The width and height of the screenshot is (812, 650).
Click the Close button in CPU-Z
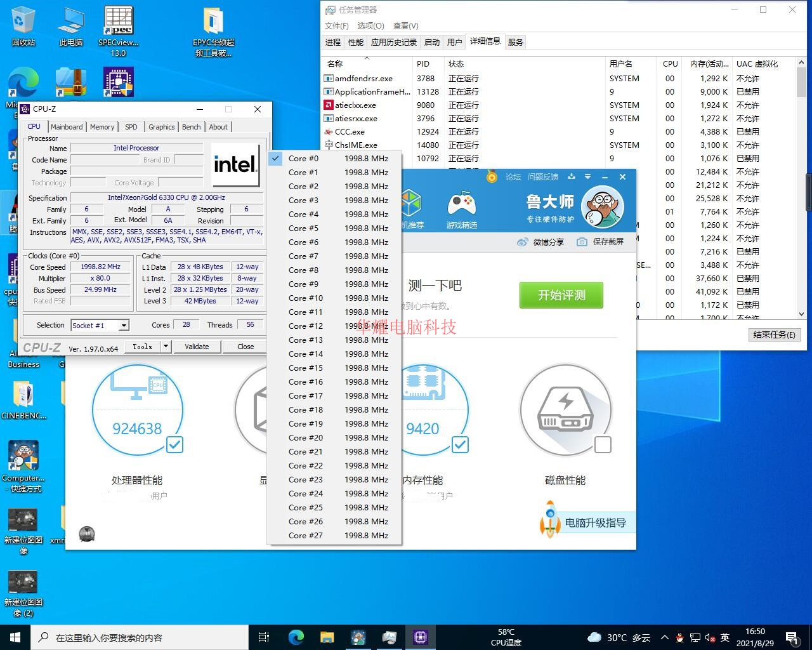coord(246,347)
